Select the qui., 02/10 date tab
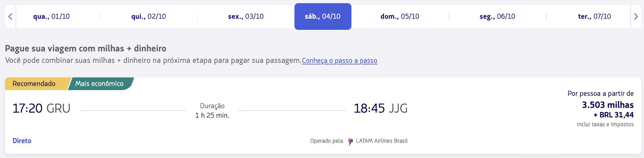This screenshot has height=158, width=644. tap(148, 16)
